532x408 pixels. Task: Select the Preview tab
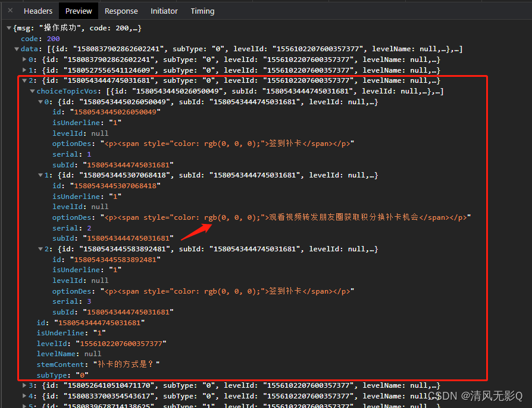click(x=79, y=11)
